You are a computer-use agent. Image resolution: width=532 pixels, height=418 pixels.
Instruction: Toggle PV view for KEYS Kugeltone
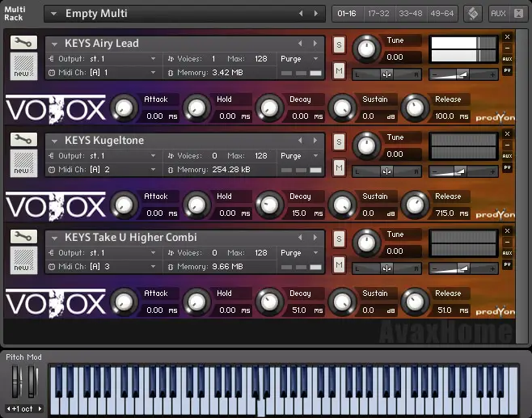click(507, 167)
